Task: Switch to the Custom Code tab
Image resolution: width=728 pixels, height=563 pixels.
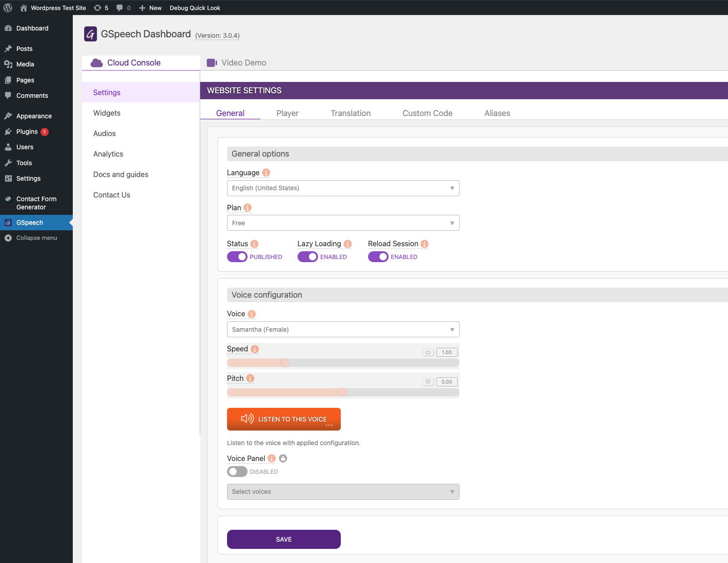Action: 427,113
